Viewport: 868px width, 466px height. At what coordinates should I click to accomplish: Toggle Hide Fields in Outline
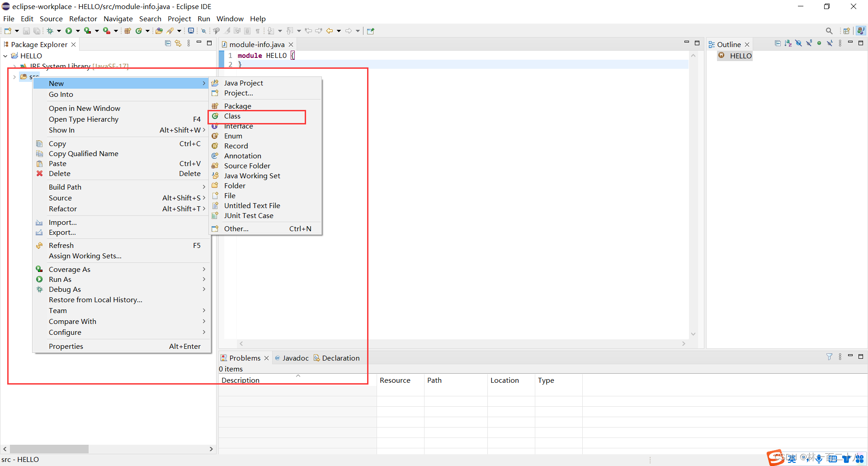pyautogui.click(x=798, y=43)
